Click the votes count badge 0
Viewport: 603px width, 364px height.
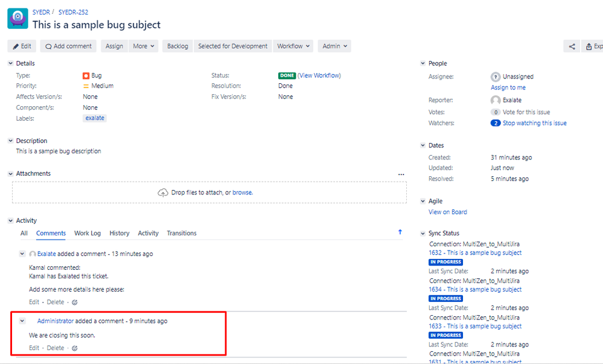pyautogui.click(x=496, y=112)
